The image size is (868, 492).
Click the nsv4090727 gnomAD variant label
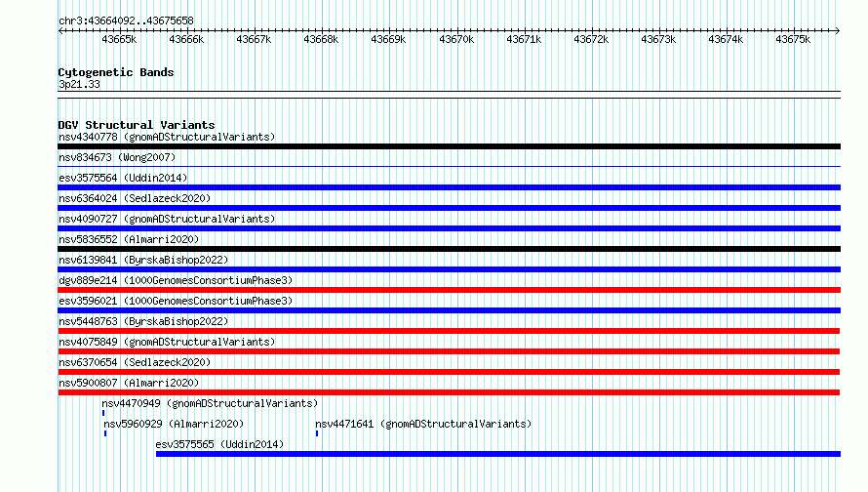167,219
